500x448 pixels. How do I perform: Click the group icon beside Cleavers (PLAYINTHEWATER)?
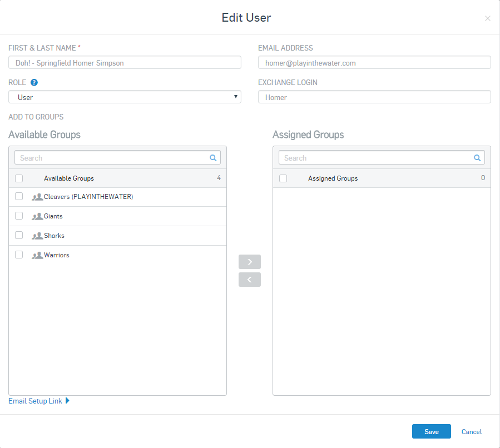(38, 196)
